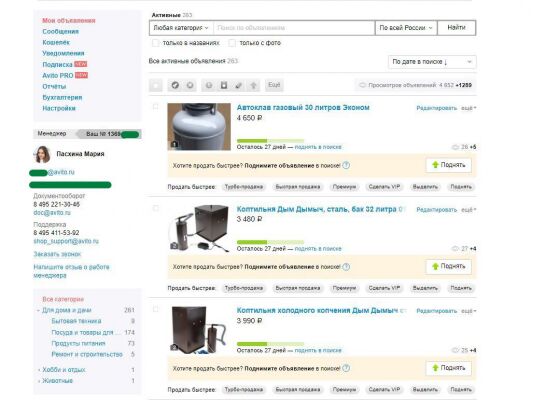Click the dark circular icon in bulk-actions toolbar
The height and width of the screenshot is (400, 546).
click(x=175, y=85)
